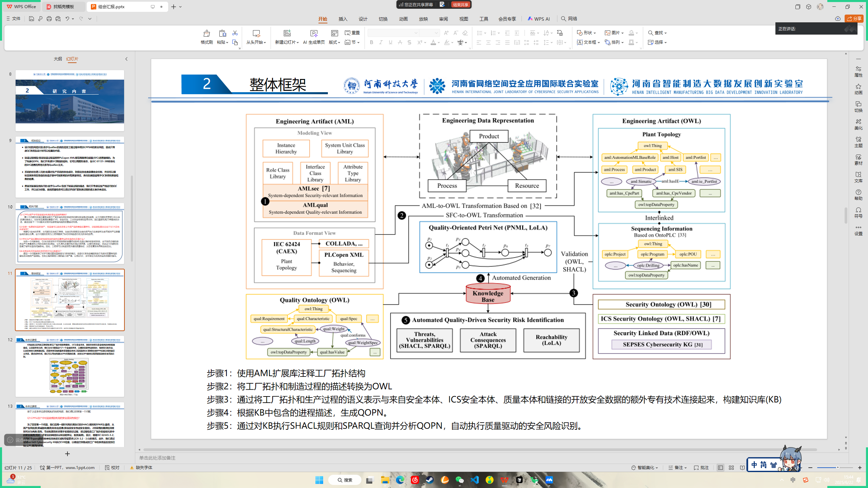Toggle left text alignment
This screenshot has width=868, height=488.
click(479, 42)
